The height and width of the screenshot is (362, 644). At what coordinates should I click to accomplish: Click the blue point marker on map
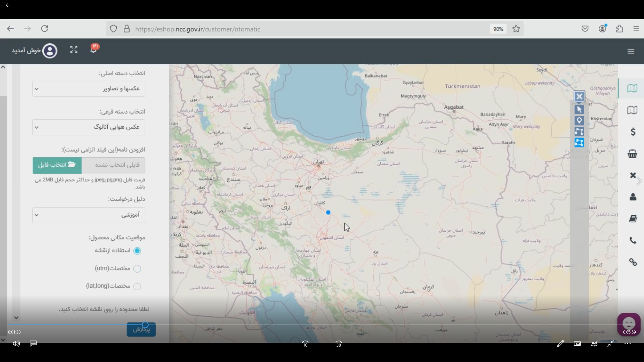click(328, 213)
